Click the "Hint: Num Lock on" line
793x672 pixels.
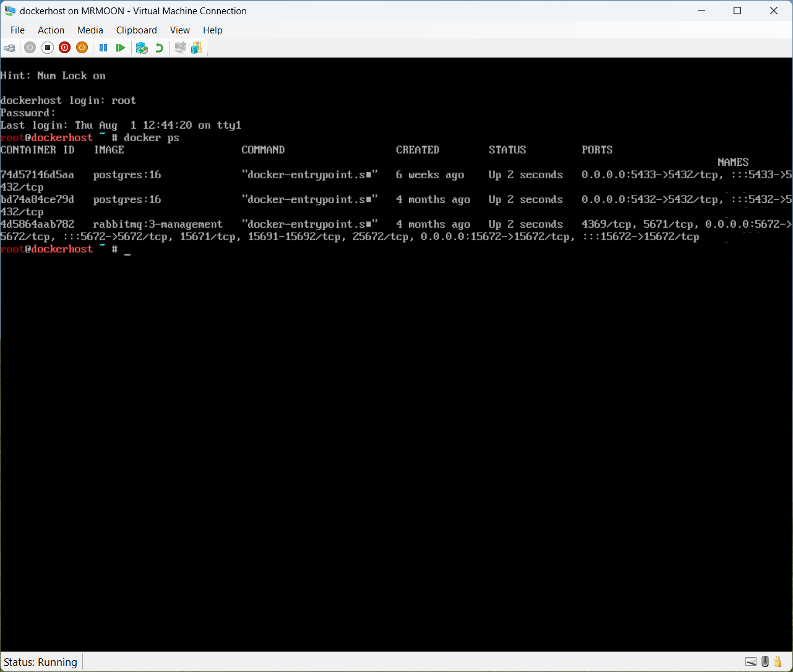point(53,75)
